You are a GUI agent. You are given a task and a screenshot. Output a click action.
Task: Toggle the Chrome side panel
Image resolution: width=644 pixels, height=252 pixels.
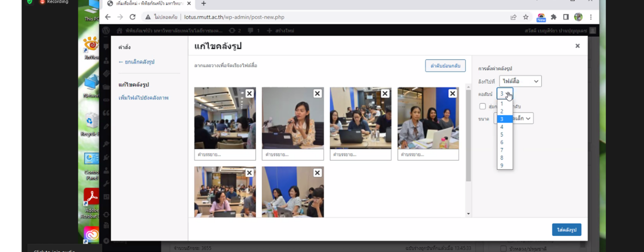coord(566,17)
